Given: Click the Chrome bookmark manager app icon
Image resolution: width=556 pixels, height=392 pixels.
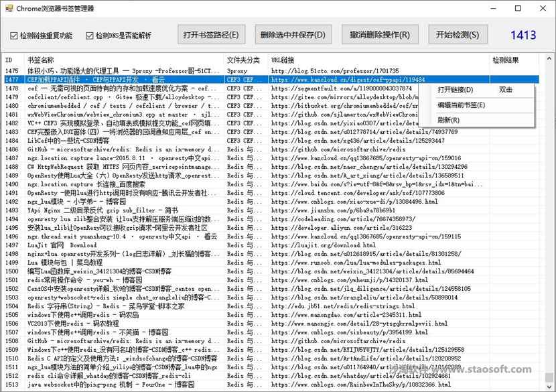Looking at the screenshot, I should 9,8.
